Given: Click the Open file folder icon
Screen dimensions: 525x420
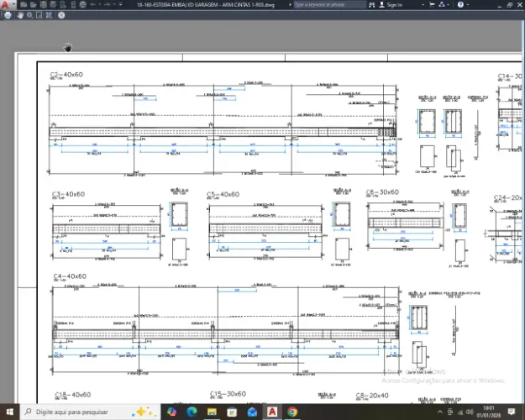Looking at the screenshot, I should (33, 5).
